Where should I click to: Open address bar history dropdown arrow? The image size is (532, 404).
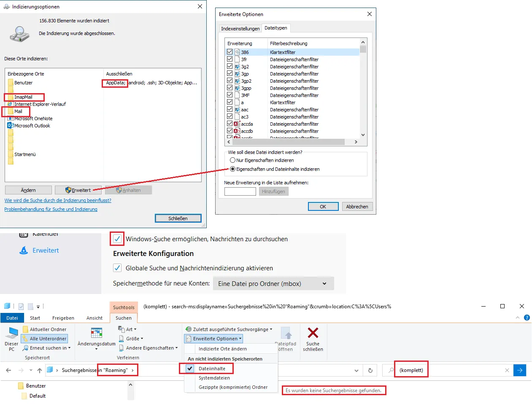356,371
